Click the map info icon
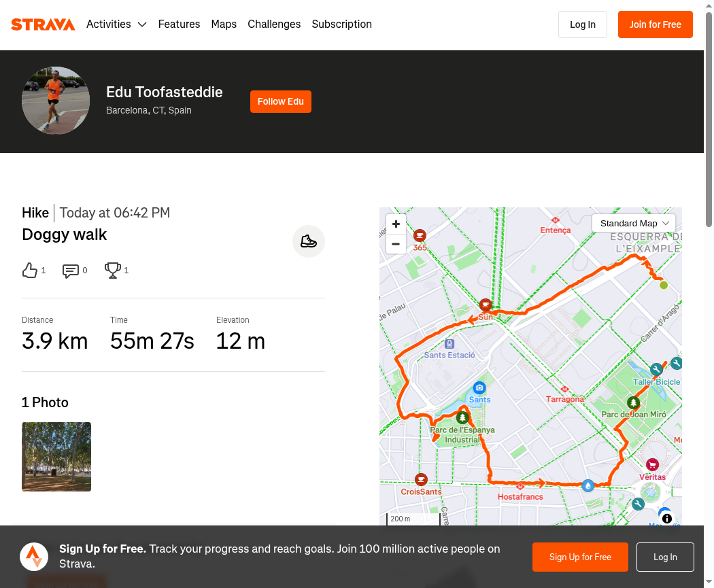This screenshot has width=714, height=588. (x=666, y=519)
